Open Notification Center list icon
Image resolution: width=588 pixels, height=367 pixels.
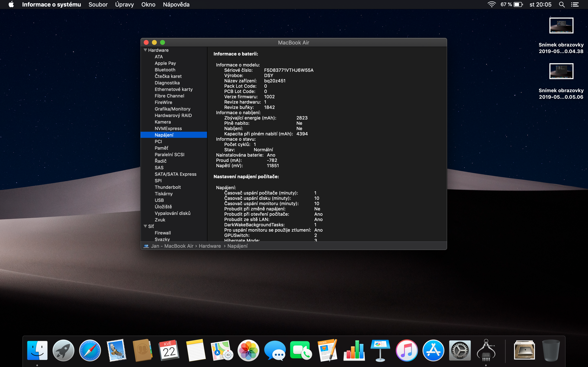click(x=575, y=5)
